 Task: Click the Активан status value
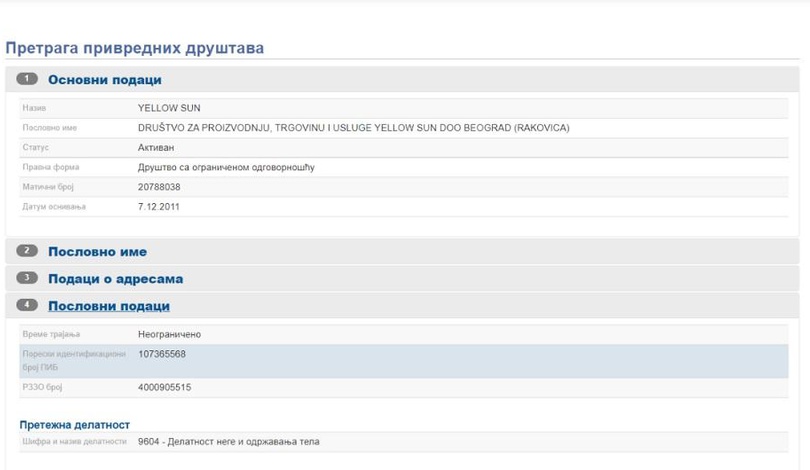point(156,147)
